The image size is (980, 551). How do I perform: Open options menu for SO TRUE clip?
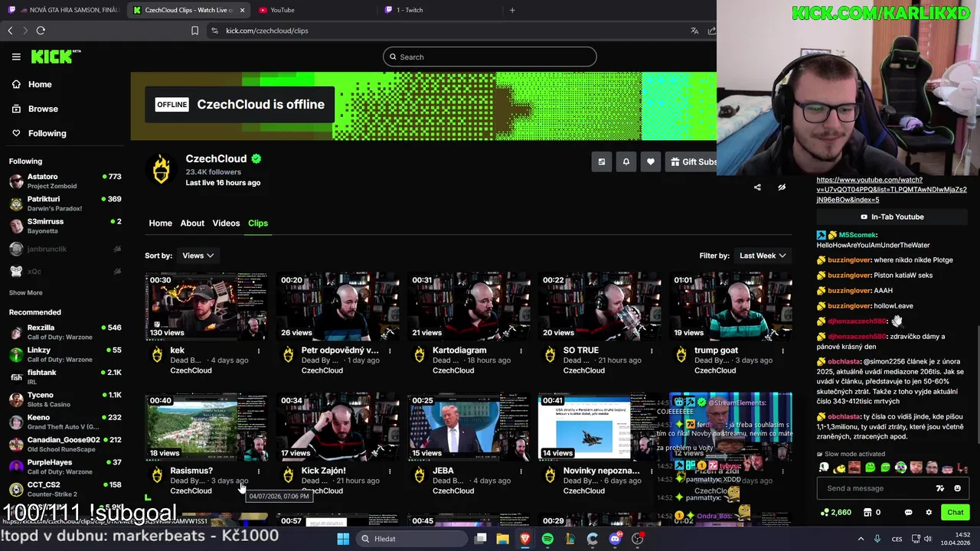click(652, 351)
